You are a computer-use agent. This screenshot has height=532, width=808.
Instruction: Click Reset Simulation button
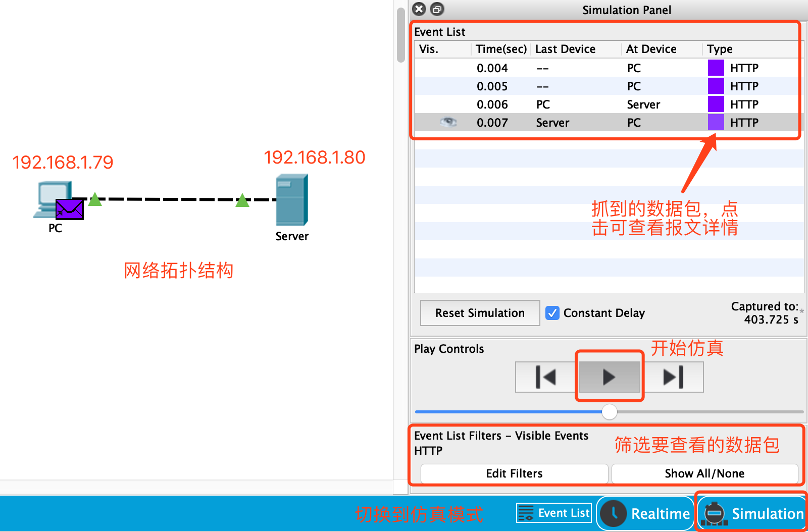[x=480, y=313]
